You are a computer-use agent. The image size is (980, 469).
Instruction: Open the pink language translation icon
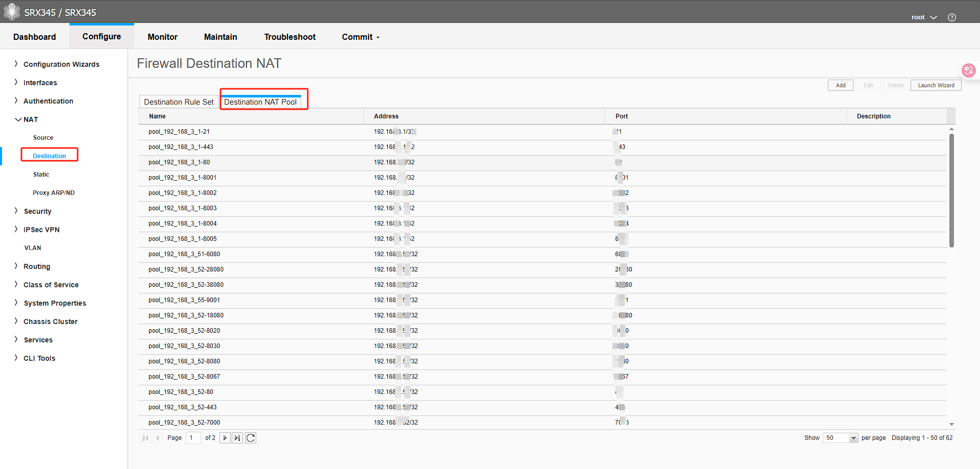[x=968, y=70]
